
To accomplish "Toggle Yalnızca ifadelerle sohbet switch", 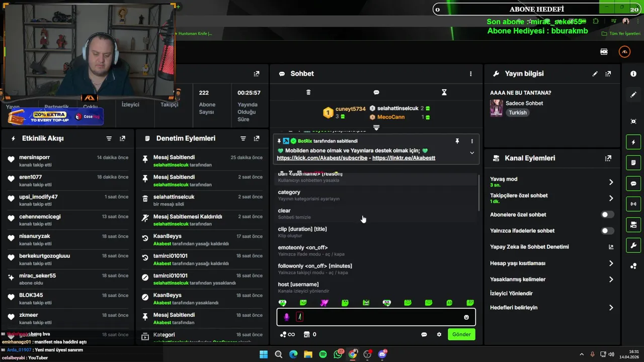I will pos(608,231).
